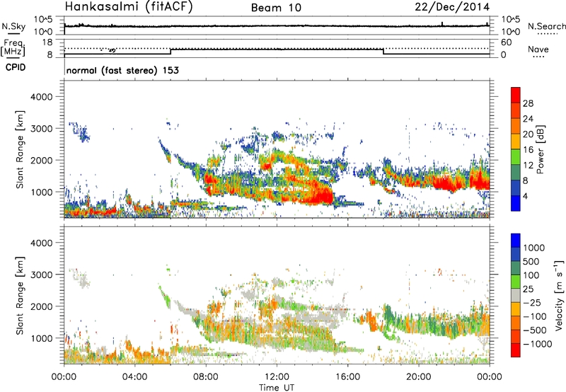
Task: Click the blue top of velocity colorbar
Action: pyautogui.click(x=516, y=241)
